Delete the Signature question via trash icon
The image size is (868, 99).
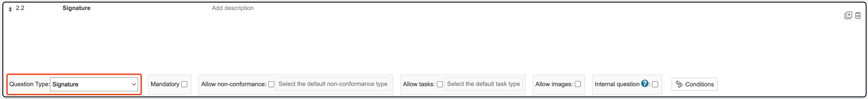pos(858,15)
